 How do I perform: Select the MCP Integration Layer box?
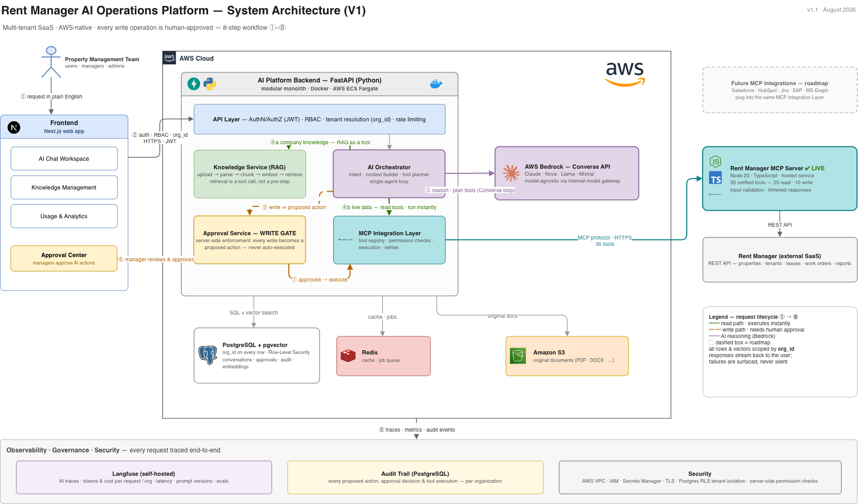[389, 240]
